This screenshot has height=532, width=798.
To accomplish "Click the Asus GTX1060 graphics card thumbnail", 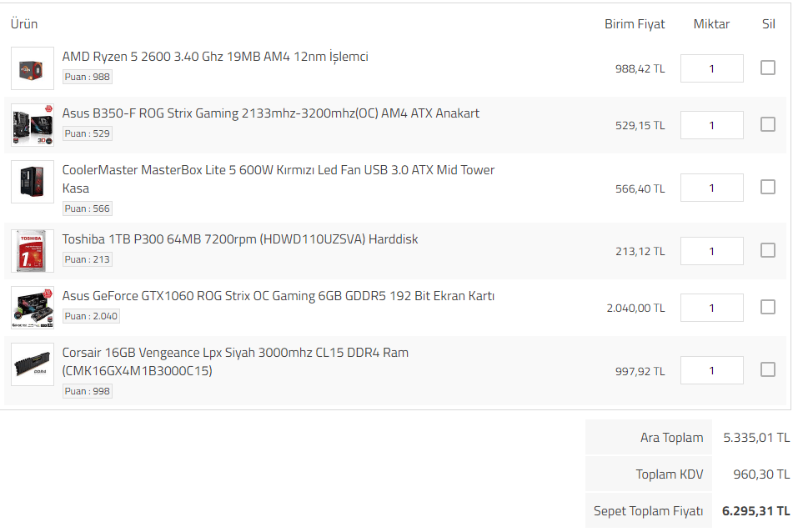I will (33, 308).
